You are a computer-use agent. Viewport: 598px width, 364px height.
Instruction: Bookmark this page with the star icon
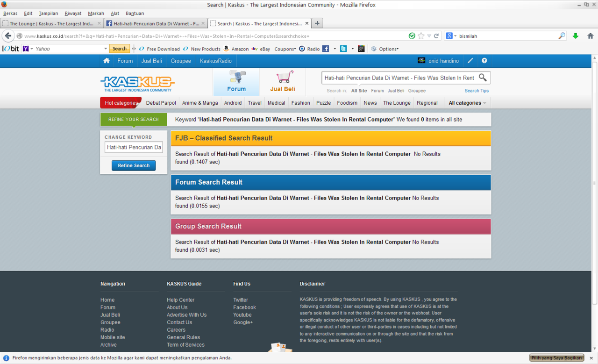point(421,36)
